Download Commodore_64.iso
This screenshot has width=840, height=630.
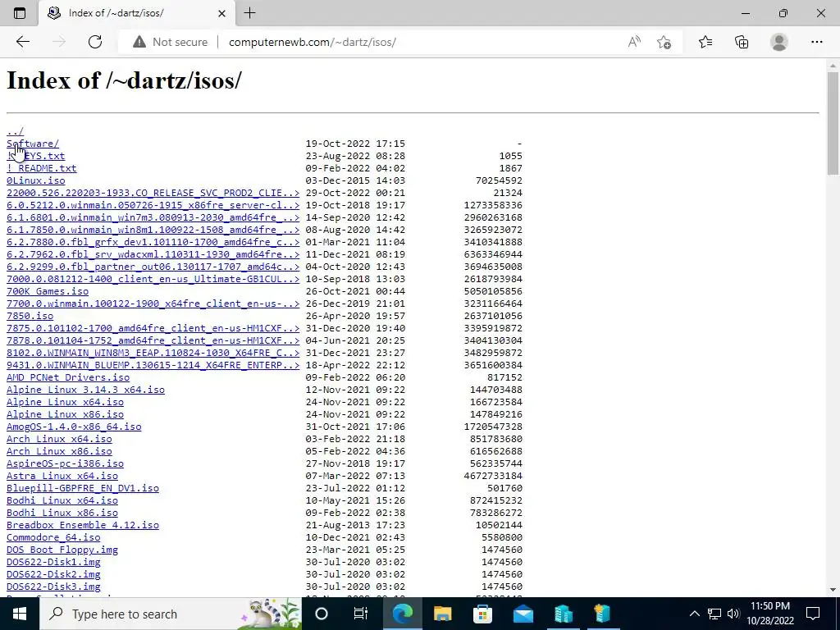pos(53,538)
